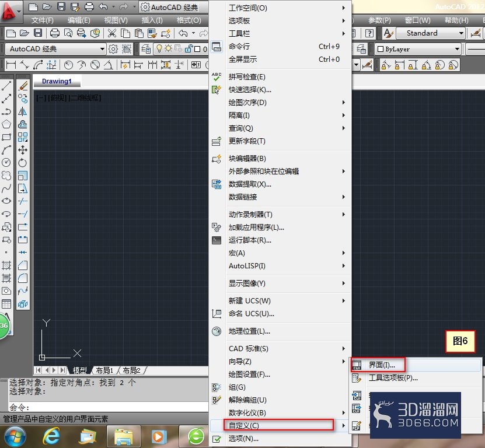The image size is (485, 448).
Task: Open the 文件(F) menu
Action: (43, 20)
